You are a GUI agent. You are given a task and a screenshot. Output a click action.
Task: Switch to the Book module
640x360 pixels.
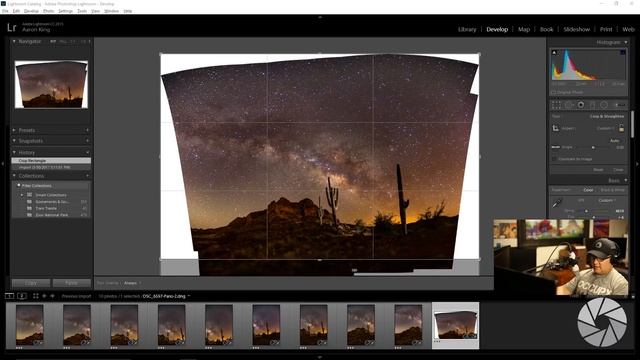point(547,29)
